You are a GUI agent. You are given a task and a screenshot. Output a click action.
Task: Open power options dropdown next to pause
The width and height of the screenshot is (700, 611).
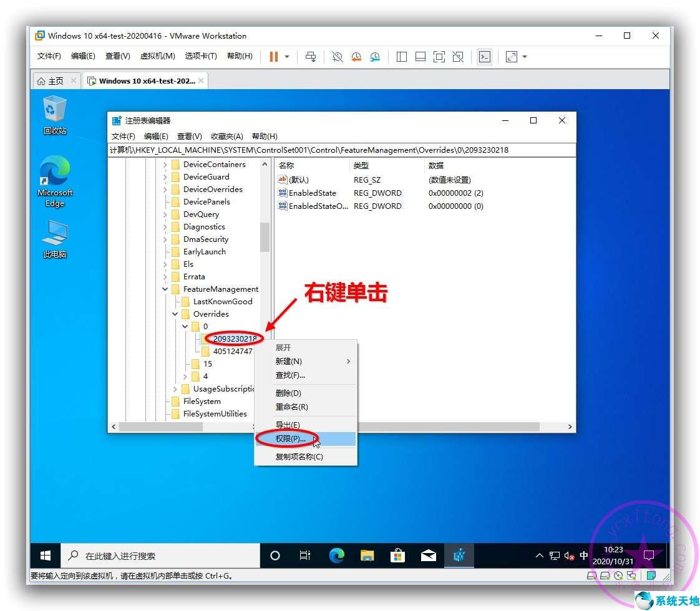coord(287,57)
